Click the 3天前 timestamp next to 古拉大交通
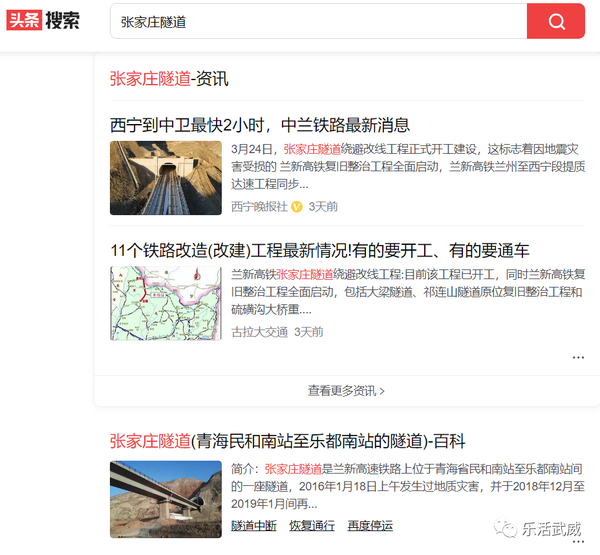This screenshot has width=600, height=555. coord(308,332)
